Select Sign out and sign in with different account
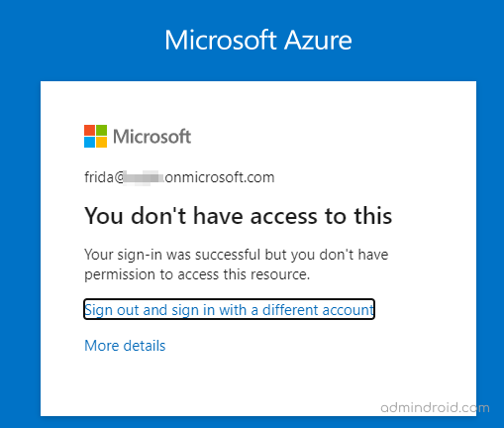Viewport: 504px width, 428px height. (229, 309)
